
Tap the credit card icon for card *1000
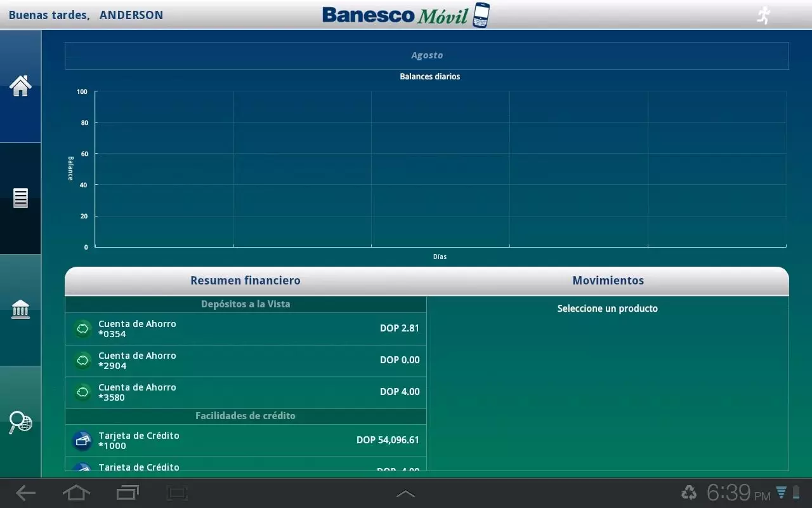82,440
